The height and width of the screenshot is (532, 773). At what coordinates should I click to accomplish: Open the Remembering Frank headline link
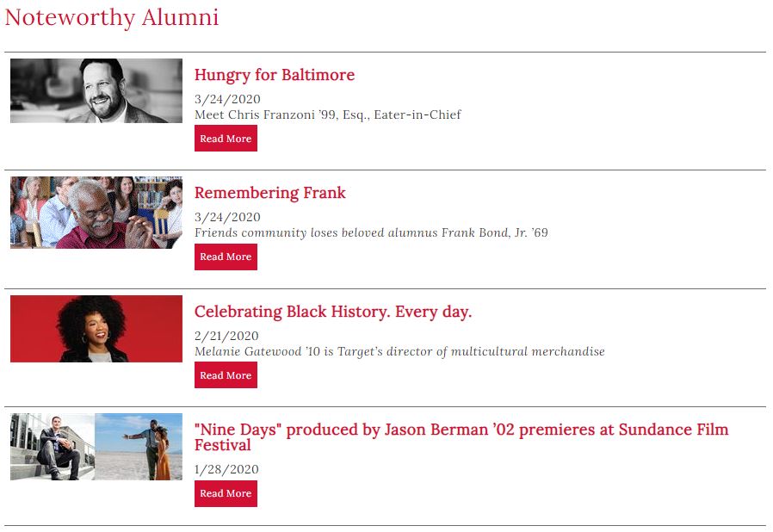tap(270, 193)
